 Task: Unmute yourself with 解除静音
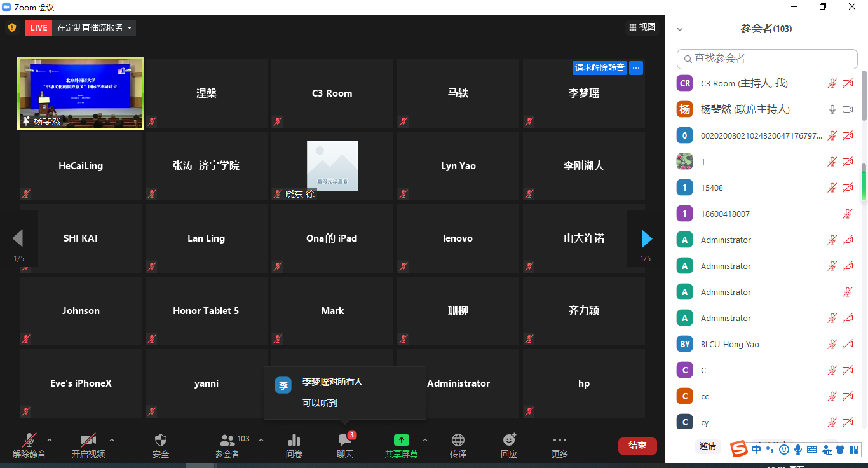[29, 445]
